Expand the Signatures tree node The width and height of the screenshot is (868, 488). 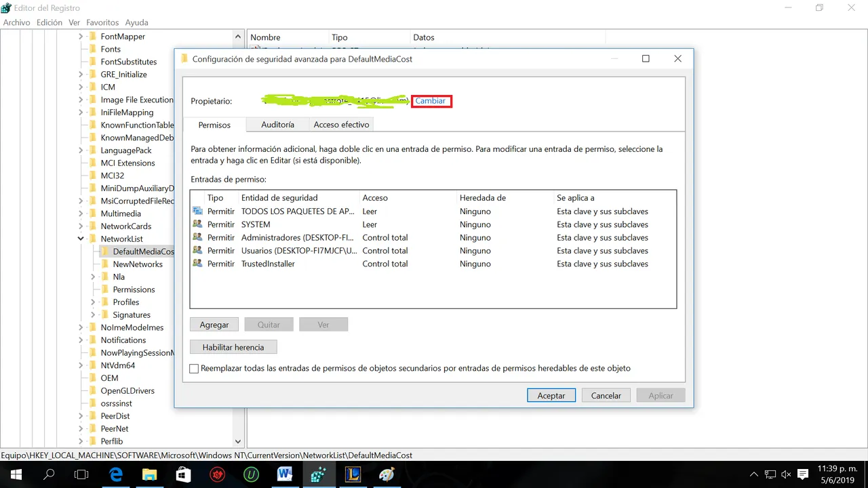coord(93,314)
